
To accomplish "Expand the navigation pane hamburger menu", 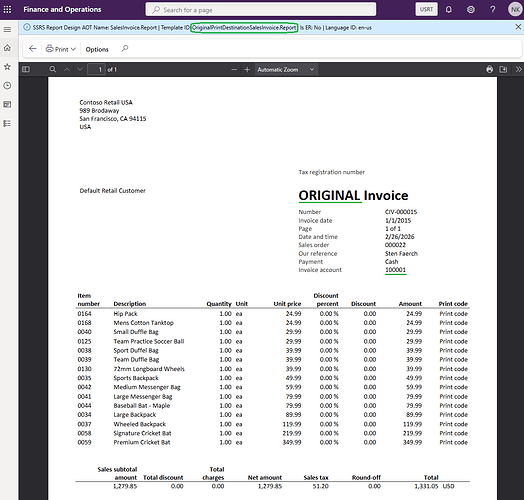I will coord(7,29).
